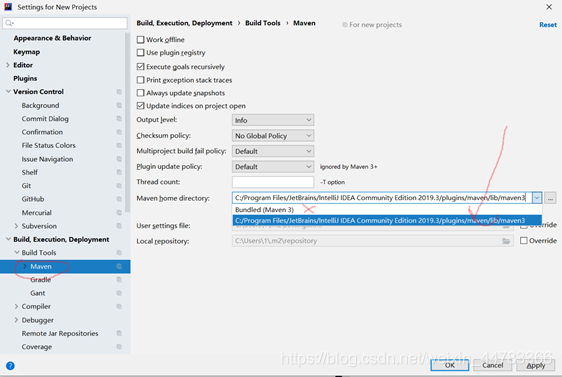
Task: Click the project-level icon beside Issue Navigation
Action: pyautogui.click(x=119, y=159)
